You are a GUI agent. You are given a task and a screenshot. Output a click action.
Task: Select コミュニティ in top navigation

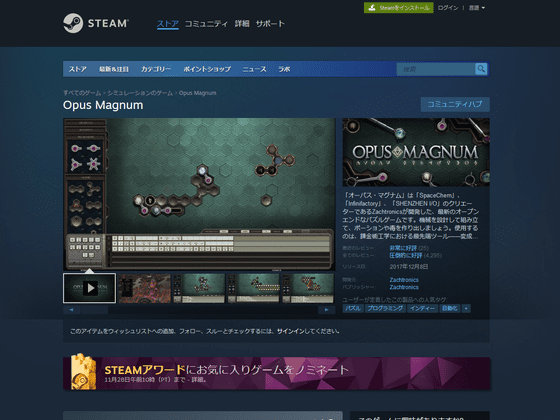pos(206,24)
